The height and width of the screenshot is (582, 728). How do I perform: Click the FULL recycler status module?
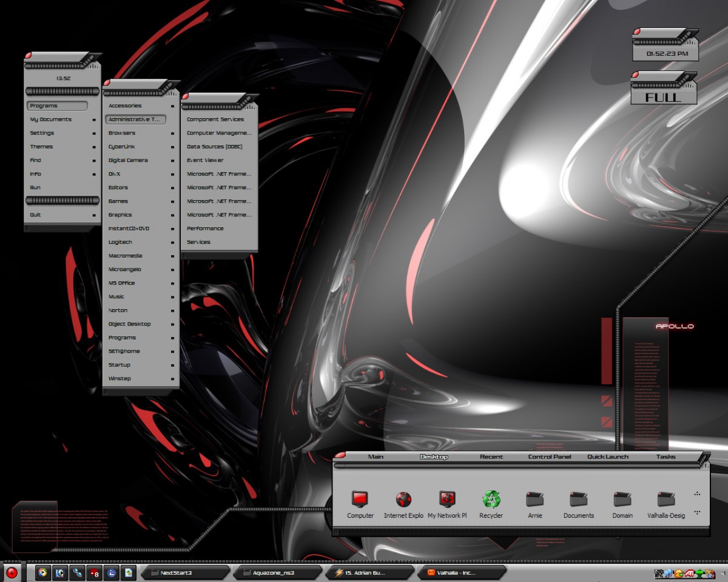click(x=664, y=97)
